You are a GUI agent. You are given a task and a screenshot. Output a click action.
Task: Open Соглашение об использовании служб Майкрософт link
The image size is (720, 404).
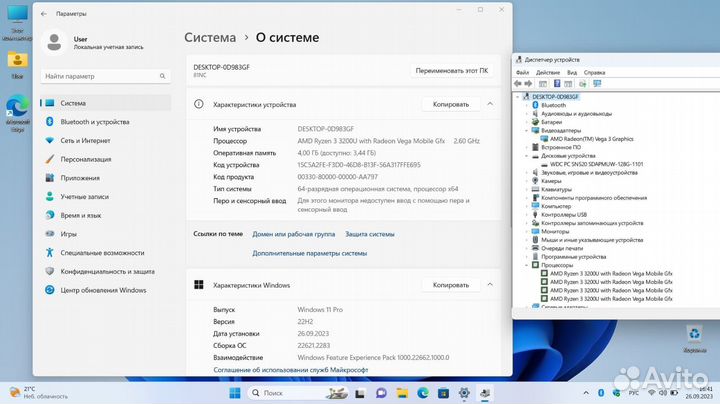[291, 370]
